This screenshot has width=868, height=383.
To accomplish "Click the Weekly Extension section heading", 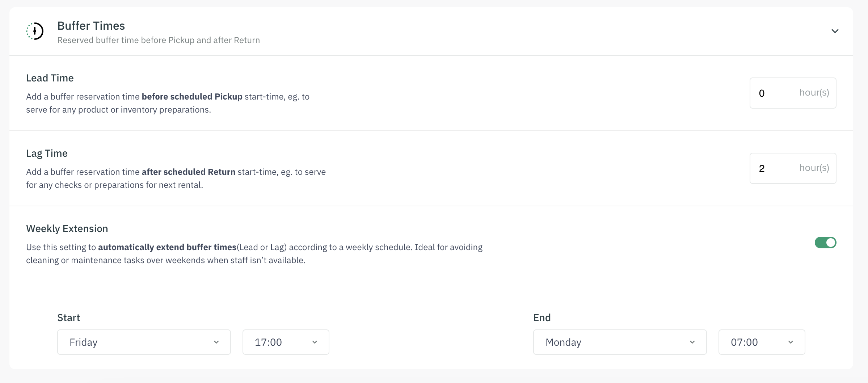I will [67, 229].
